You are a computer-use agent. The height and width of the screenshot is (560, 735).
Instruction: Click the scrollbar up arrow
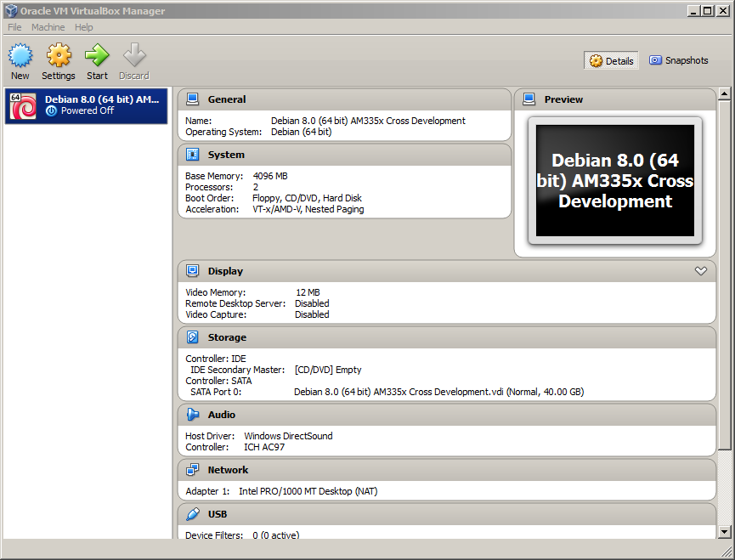(x=724, y=93)
